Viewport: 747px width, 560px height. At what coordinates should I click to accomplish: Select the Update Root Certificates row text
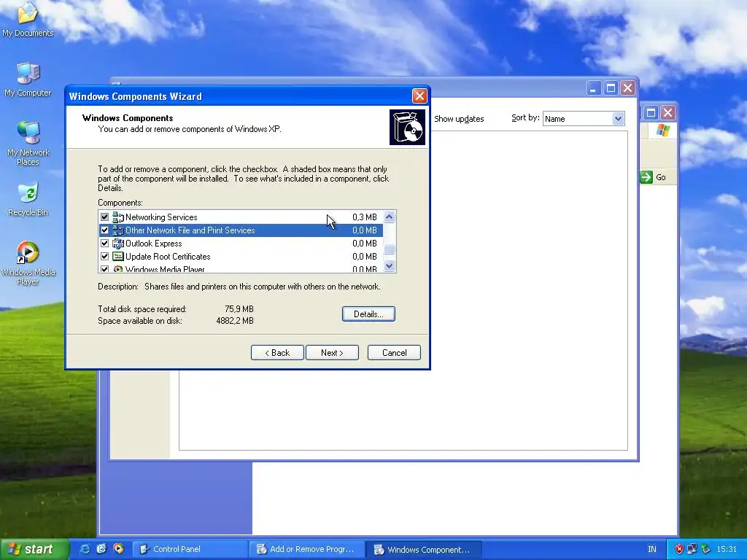tap(169, 257)
